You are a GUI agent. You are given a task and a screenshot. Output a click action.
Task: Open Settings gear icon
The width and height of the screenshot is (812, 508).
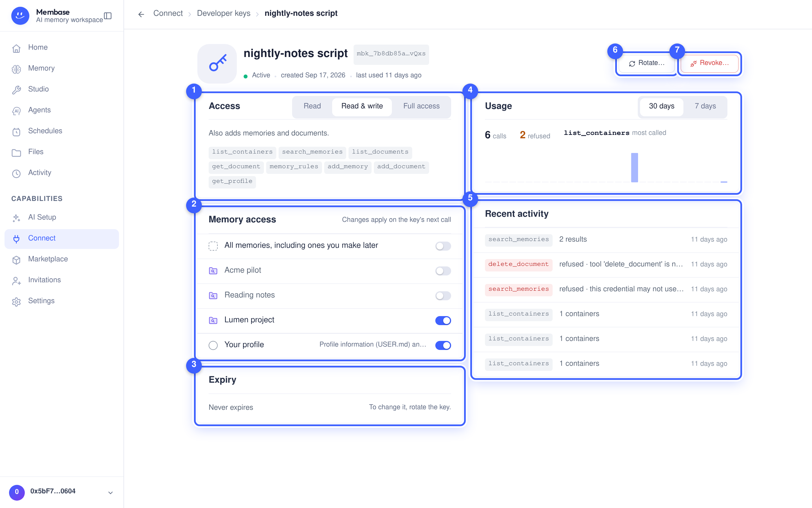(16, 301)
